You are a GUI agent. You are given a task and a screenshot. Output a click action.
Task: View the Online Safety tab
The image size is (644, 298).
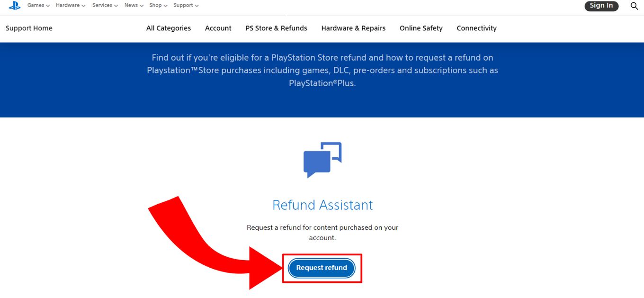coord(420,28)
